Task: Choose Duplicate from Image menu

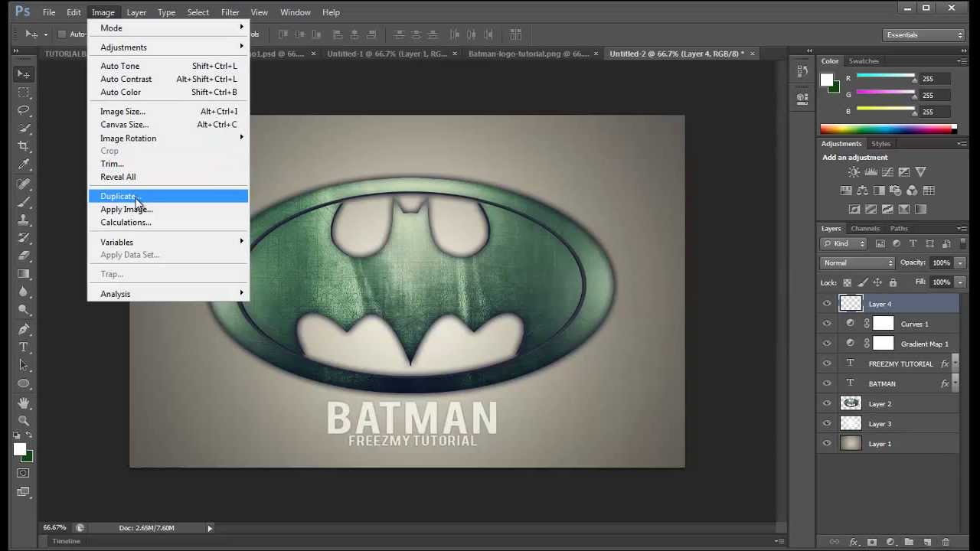Action: (x=168, y=196)
